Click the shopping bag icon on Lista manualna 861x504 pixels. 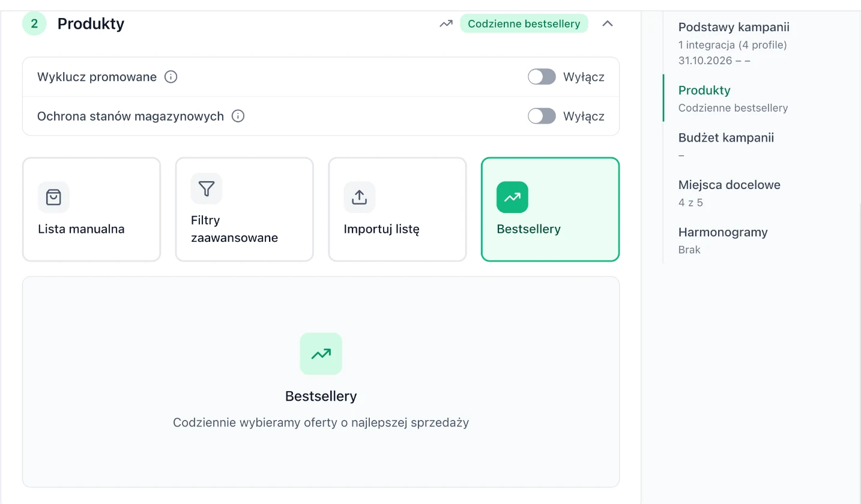click(53, 197)
